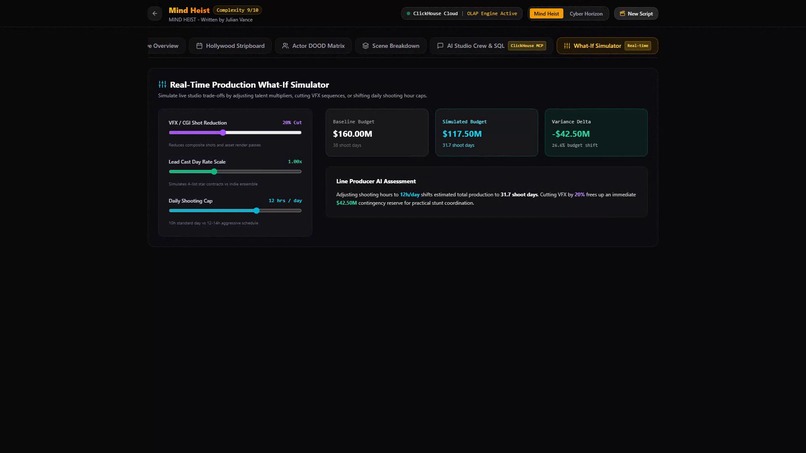Click the '12h/day' highlighted text in assessment
This screenshot has height=453, width=806.
(x=410, y=194)
